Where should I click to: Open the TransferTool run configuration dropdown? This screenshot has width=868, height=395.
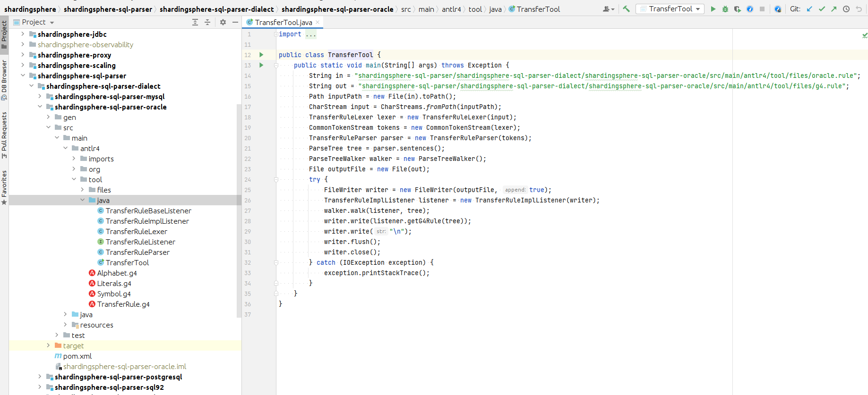point(670,9)
